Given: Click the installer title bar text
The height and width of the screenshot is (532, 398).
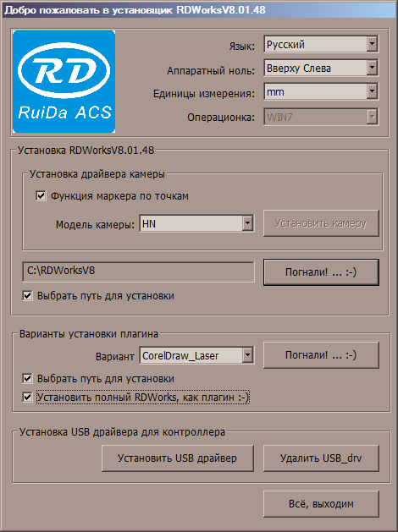Looking at the screenshot, I should tap(135, 10).
